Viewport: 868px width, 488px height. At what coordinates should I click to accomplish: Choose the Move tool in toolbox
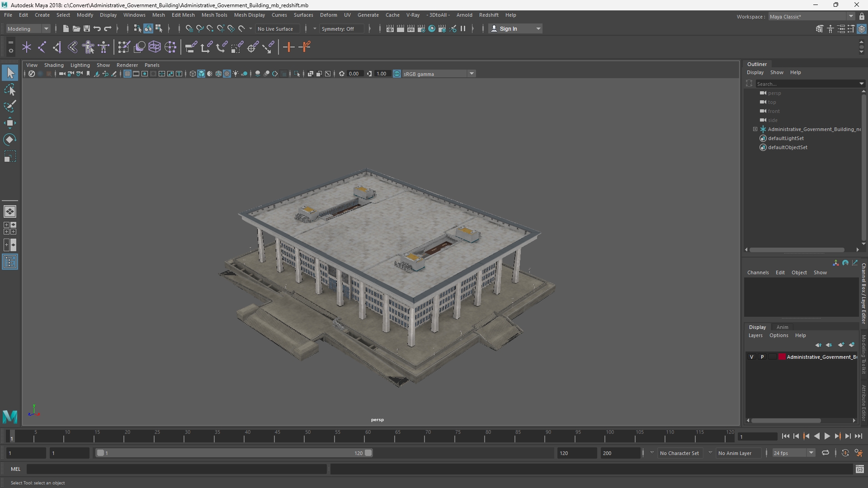pos(10,123)
